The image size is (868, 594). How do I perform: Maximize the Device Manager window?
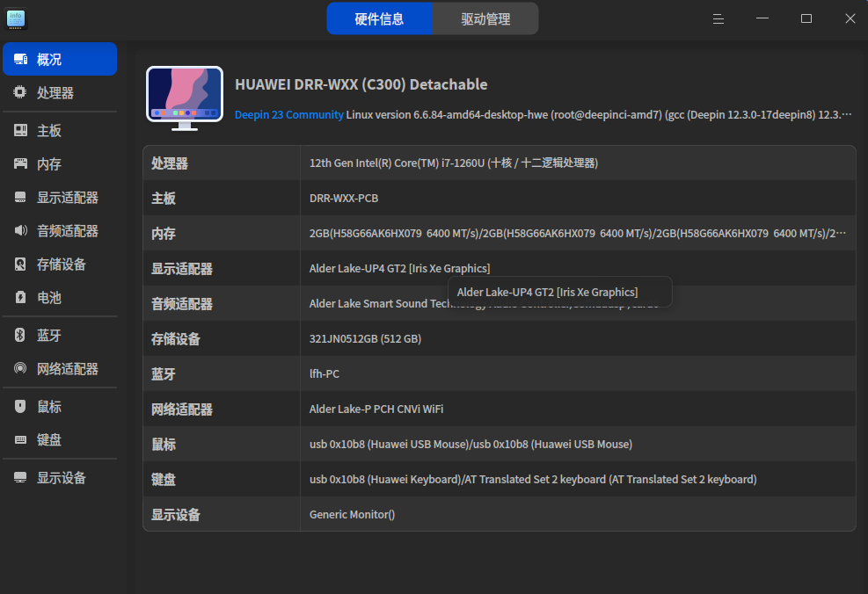coord(806,18)
